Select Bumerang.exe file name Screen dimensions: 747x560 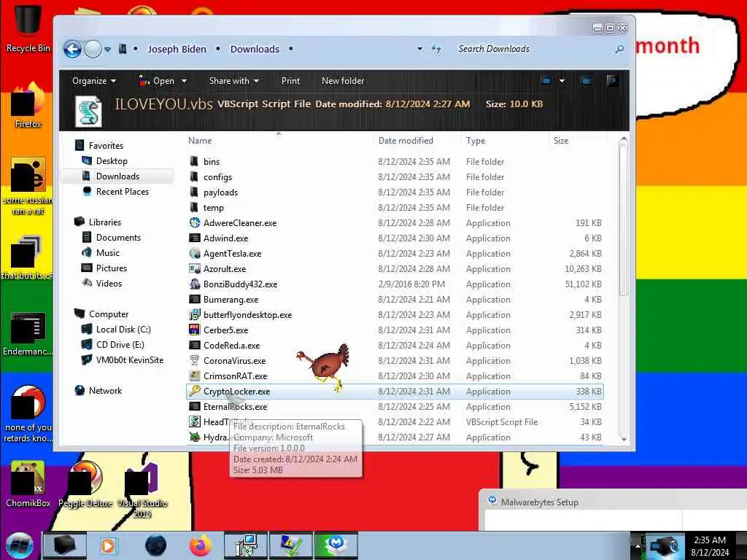pyautogui.click(x=231, y=300)
